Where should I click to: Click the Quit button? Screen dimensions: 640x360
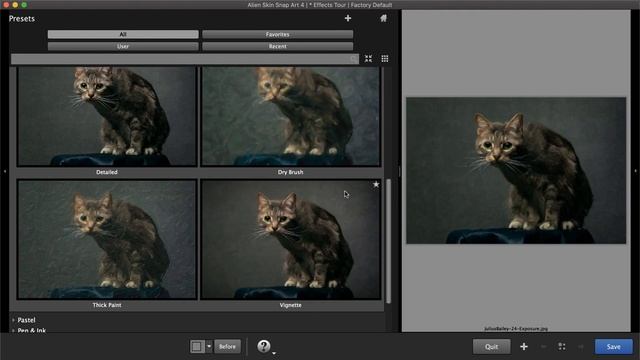click(491, 347)
